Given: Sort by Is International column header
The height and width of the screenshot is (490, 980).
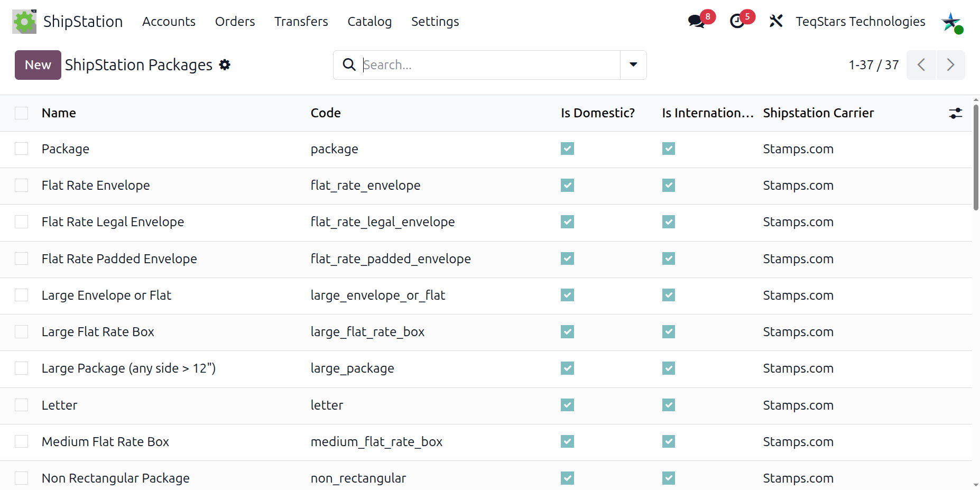Looking at the screenshot, I should pyautogui.click(x=707, y=113).
